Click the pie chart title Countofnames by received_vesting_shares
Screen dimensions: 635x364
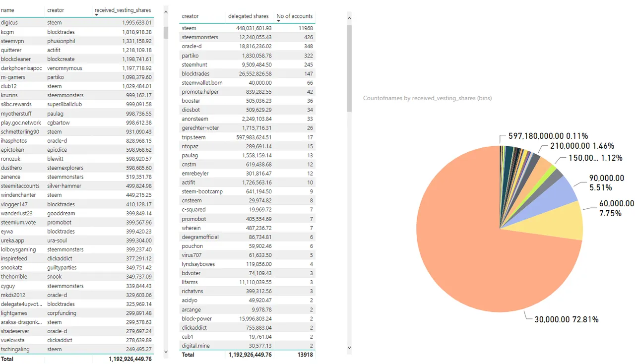coord(428,98)
